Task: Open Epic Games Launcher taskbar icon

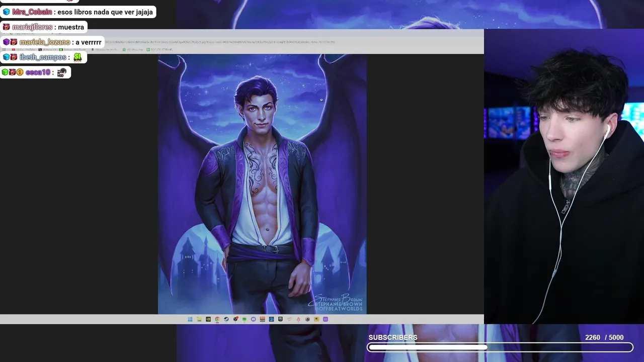Action: 280,319
